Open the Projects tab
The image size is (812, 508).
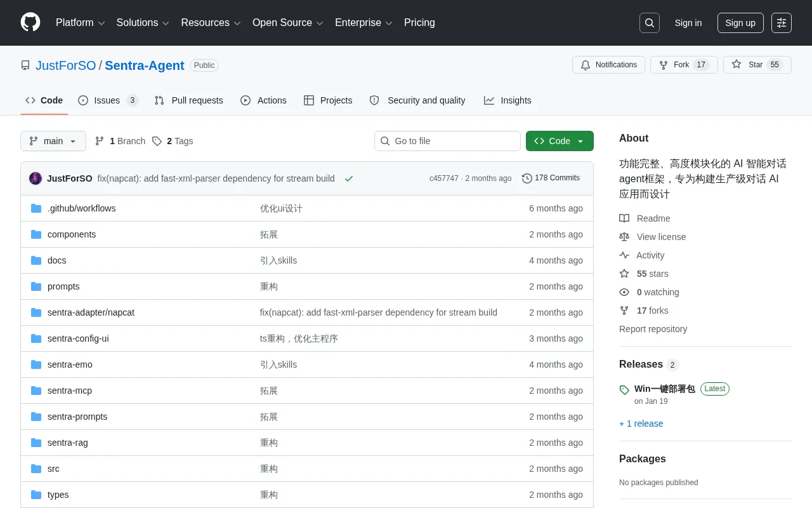pos(328,100)
